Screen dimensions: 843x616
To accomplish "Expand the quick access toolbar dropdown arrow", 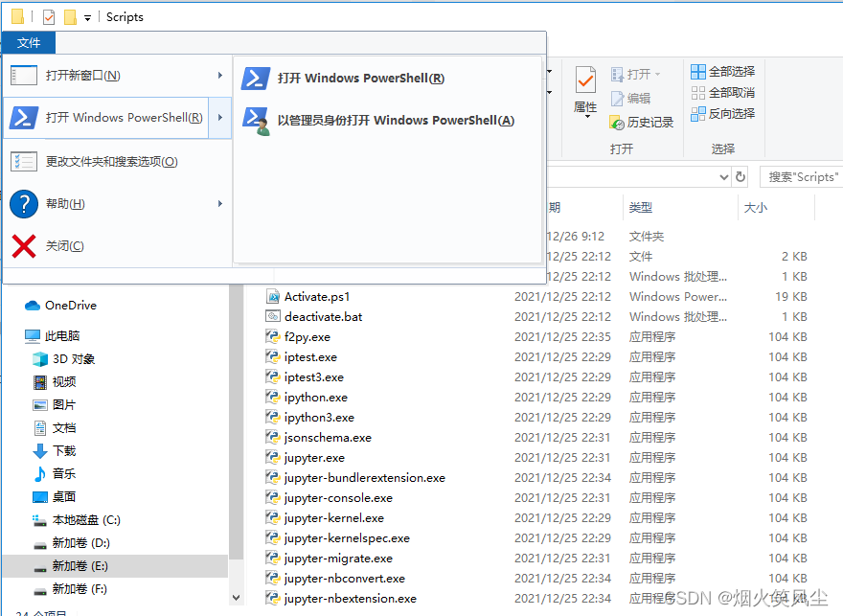I will point(86,16).
